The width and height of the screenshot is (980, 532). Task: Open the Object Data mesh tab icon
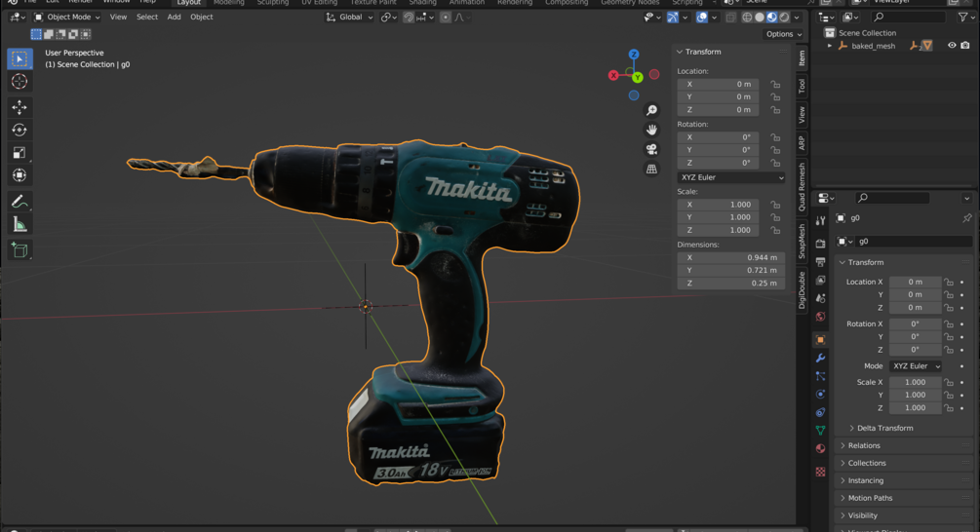tap(821, 431)
